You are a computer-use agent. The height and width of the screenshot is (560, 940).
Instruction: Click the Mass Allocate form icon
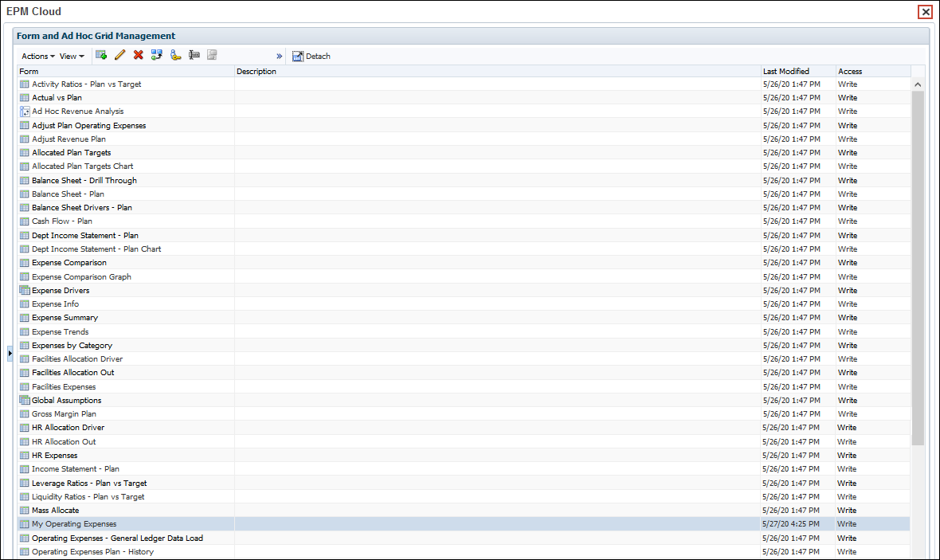click(x=25, y=511)
